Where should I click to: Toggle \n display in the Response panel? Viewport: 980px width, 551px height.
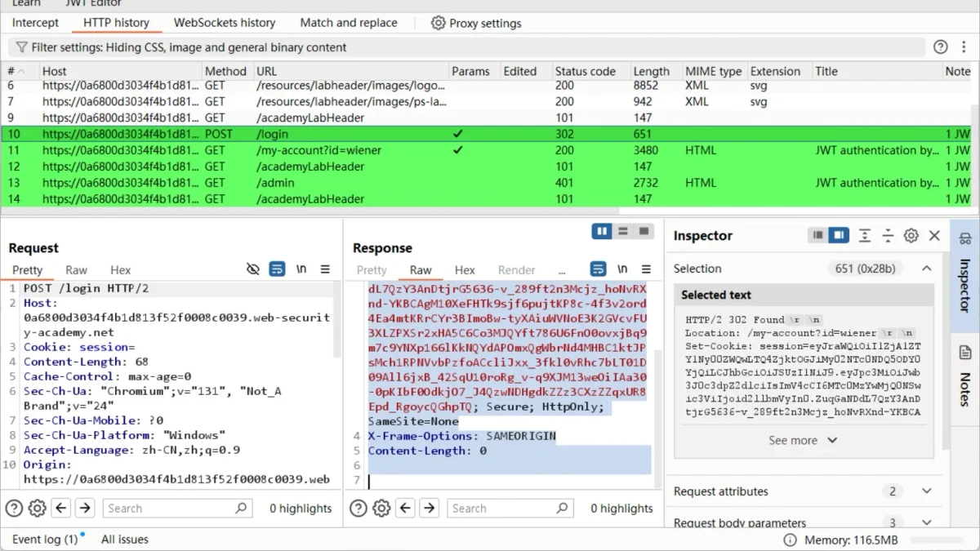coord(622,269)
